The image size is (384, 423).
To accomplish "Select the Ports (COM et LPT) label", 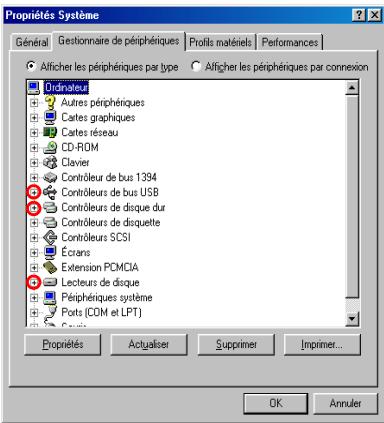I will click(x=102, y=312).
